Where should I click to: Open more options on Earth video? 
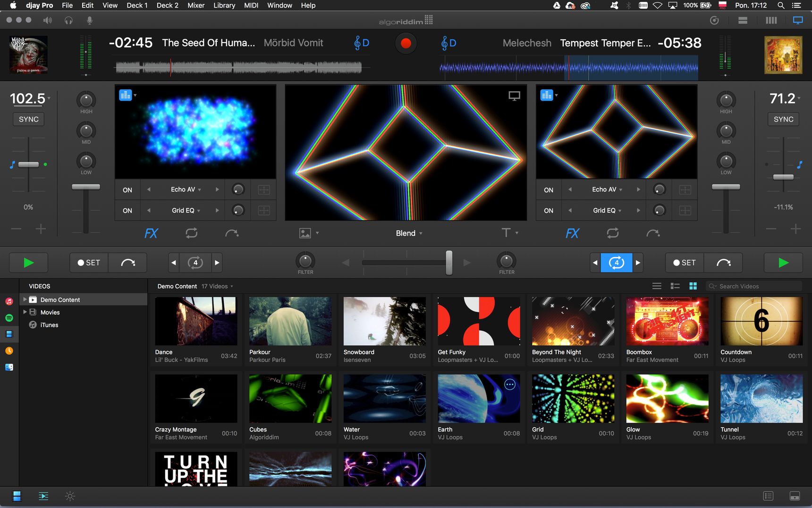coord(510,385)
